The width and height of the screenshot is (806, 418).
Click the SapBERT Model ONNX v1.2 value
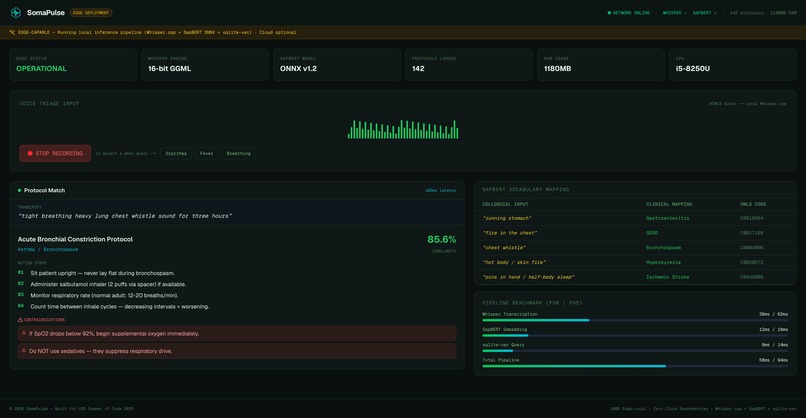[x=299, y=68]
